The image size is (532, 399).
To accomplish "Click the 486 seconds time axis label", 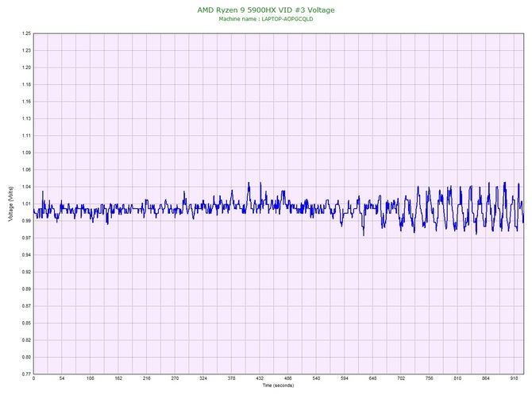I will coord(287,378).
